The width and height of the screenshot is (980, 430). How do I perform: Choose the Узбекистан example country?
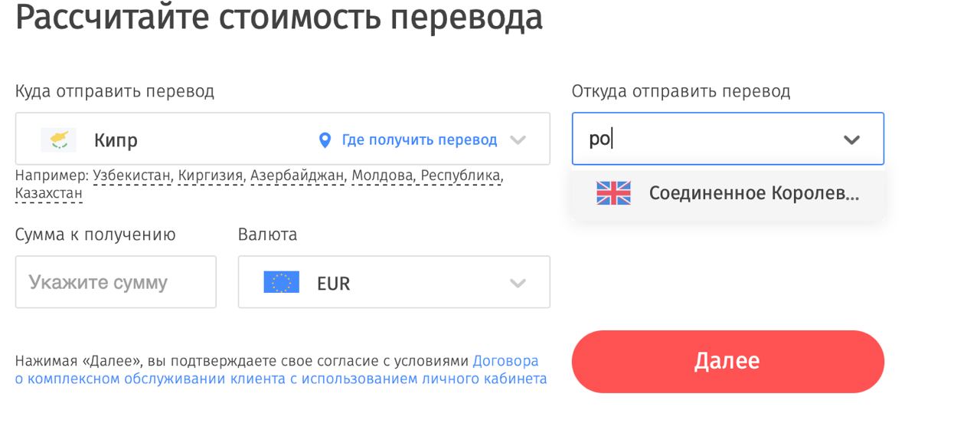coord(132,176)
